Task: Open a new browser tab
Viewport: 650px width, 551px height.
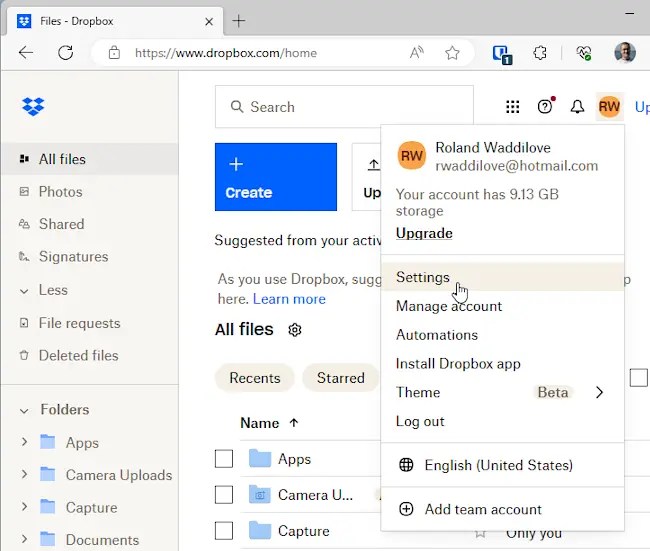Action: pyautogui.click(x=239, y=21)
